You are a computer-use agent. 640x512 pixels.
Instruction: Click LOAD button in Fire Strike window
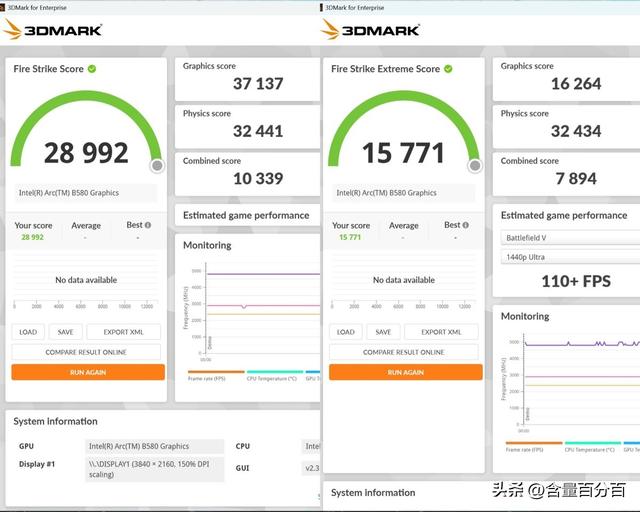tap(28, 332)
